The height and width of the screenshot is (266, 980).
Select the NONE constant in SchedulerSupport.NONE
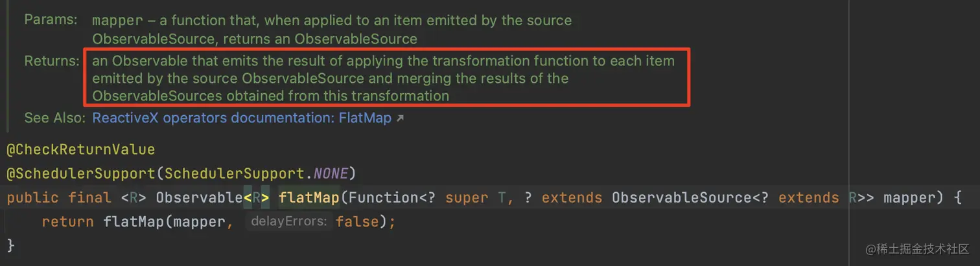tap(331, 173)
